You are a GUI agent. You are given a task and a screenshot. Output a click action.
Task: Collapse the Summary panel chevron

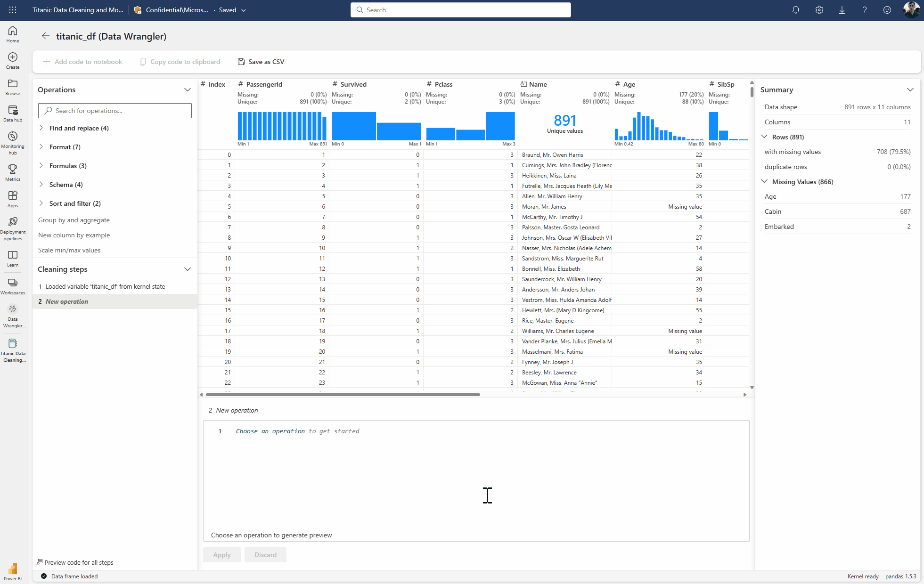(x=910, y=90)
